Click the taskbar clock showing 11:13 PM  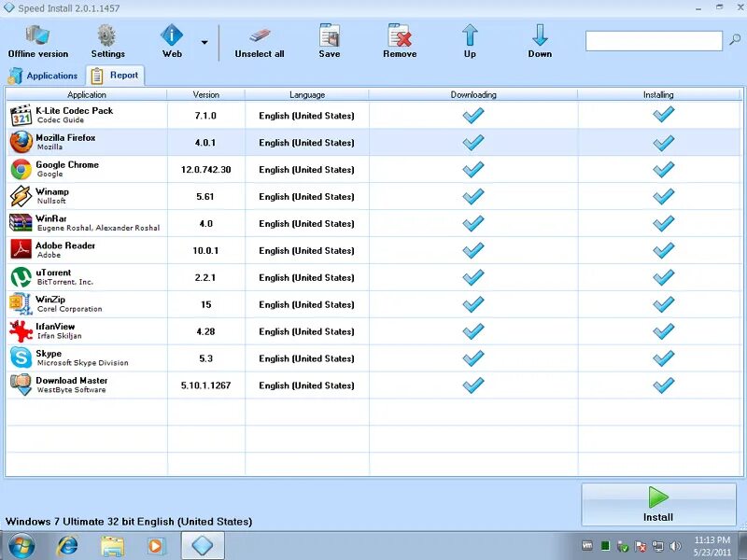(712, 546)
